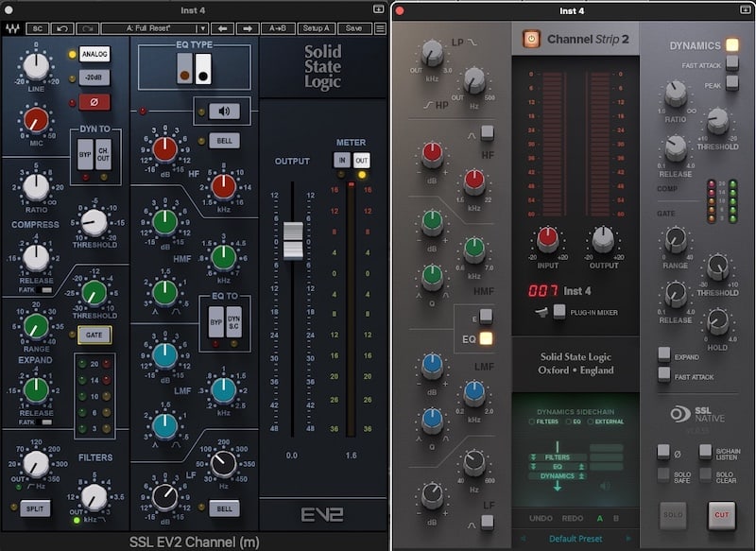The width and height of the screenshot is (756, 551).
Task: Select the EXTERNAL dynamics sidechain option
Action: pos(606,422)
